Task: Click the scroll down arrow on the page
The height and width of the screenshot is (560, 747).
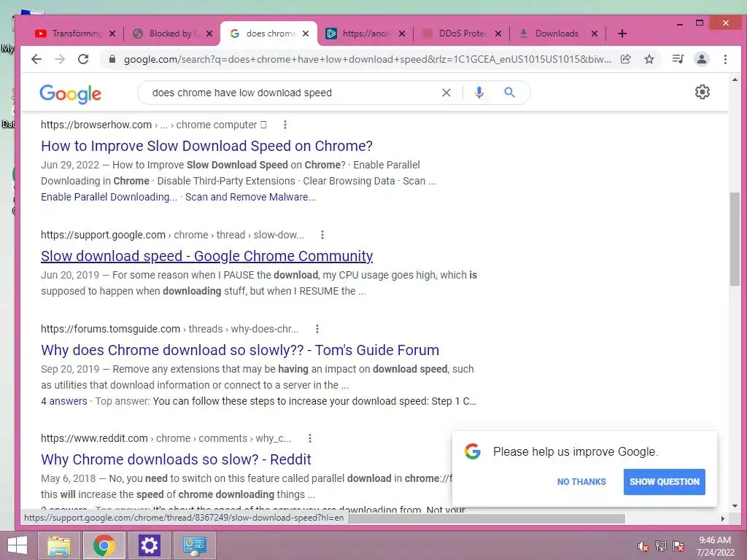Action: pos(735,506)
